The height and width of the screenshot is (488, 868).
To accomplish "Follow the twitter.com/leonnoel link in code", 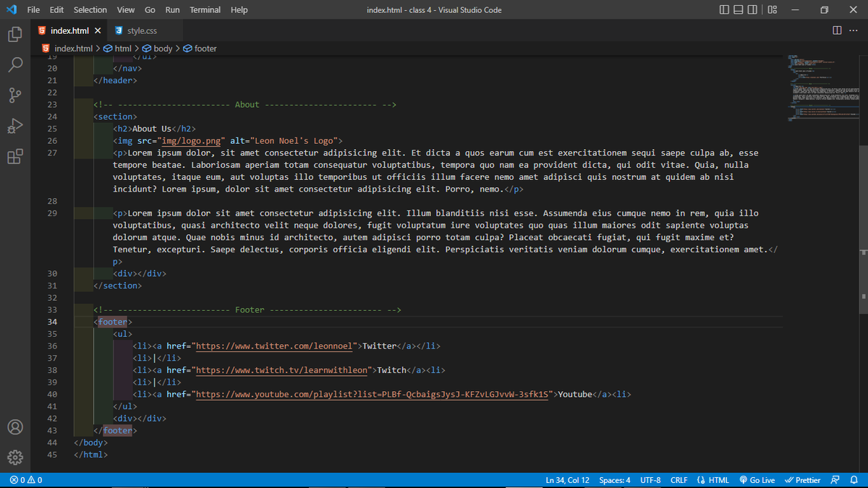I will tap(275, 346).
